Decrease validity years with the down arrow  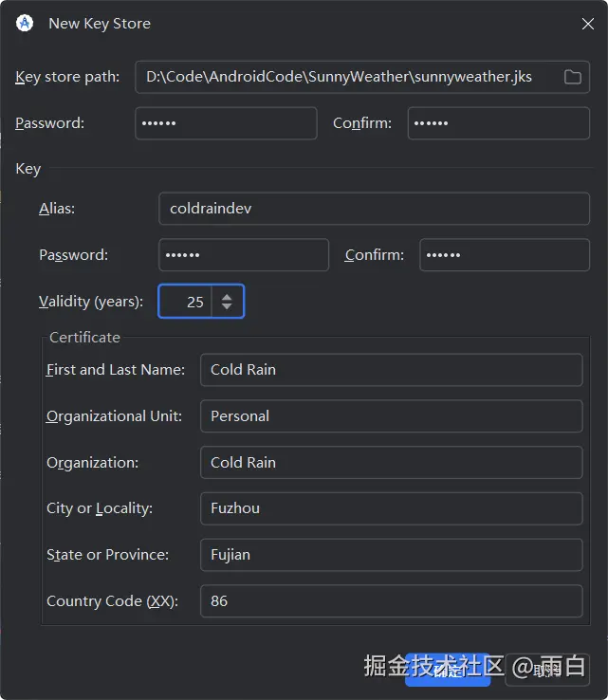[227, 307]
